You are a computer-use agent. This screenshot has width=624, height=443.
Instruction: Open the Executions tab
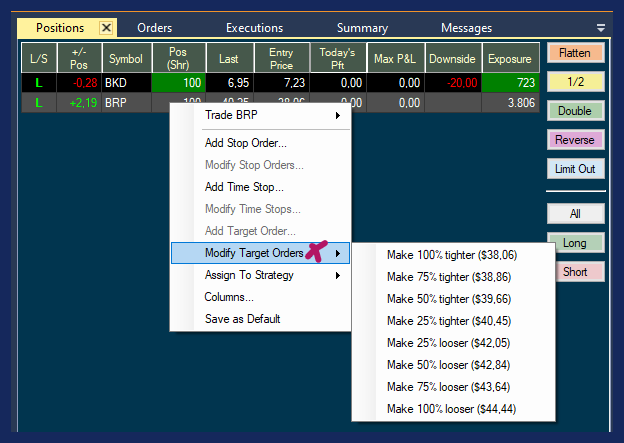pyautogui.click(x=254, y=28)
